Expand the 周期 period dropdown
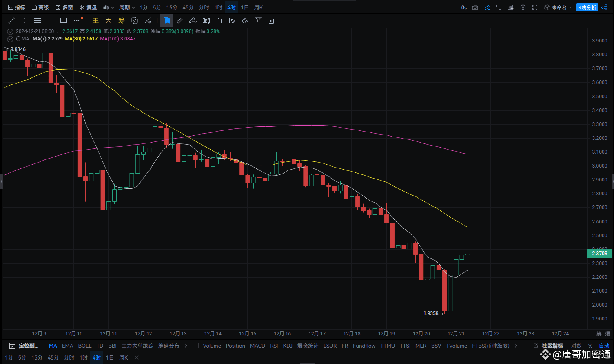Image resolution: width=614 pixels, height=364 pixels. (x=127, y=7)
